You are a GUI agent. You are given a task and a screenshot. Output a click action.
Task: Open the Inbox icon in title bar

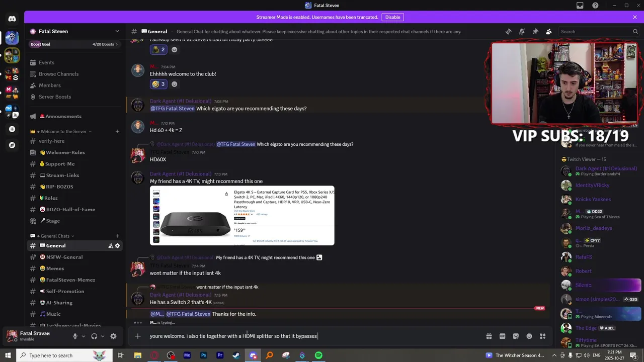[580, 6]
